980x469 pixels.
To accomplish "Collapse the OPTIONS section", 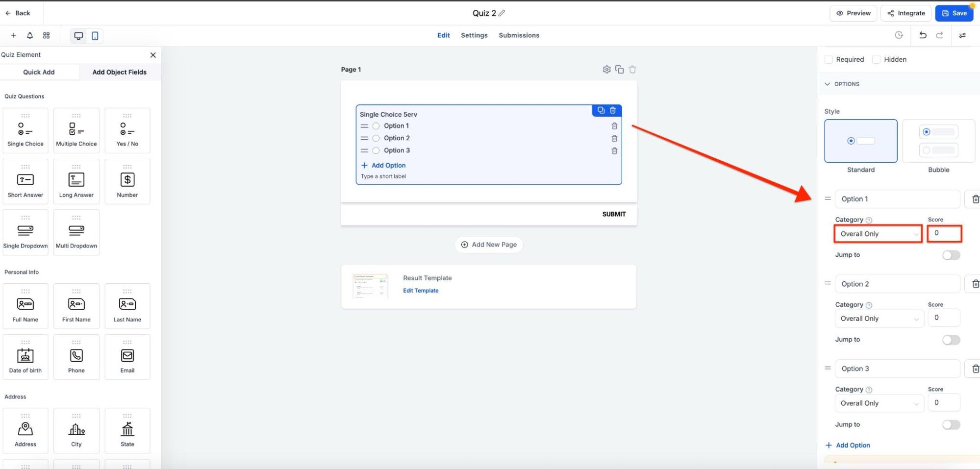I will pyautogui.click(x=828, y=84).
